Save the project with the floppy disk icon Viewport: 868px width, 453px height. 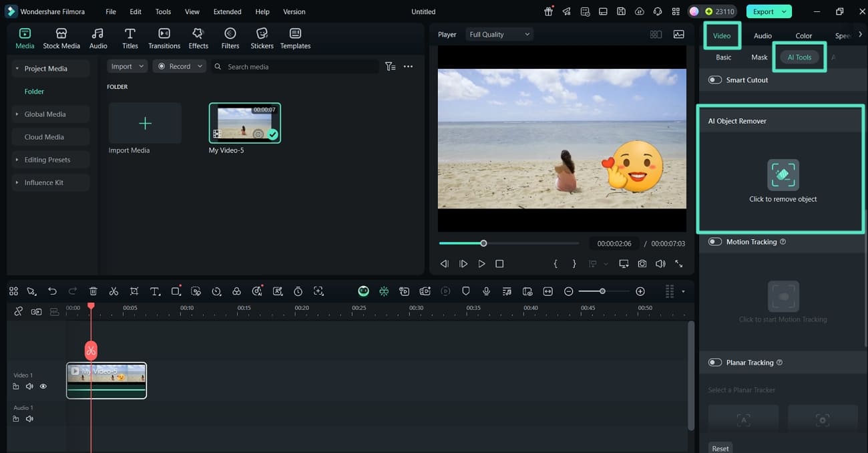pyautogui.click(x=621, y=11)
